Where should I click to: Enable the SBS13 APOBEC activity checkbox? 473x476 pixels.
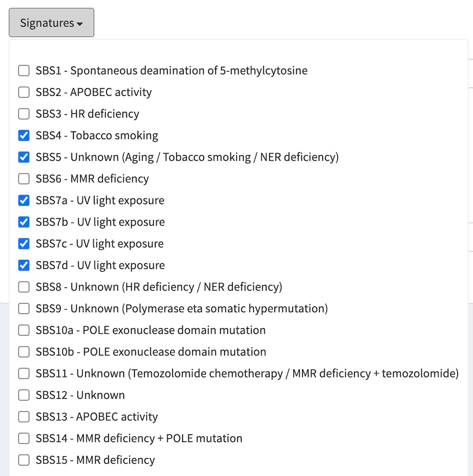[24, 417]
